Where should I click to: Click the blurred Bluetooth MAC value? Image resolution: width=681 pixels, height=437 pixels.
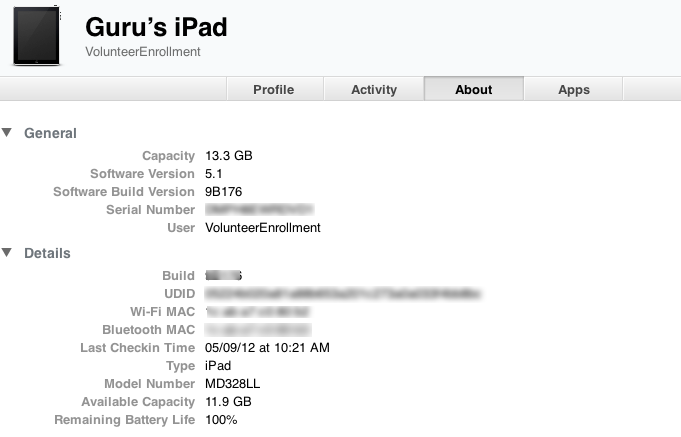click(x=258, y=330)
